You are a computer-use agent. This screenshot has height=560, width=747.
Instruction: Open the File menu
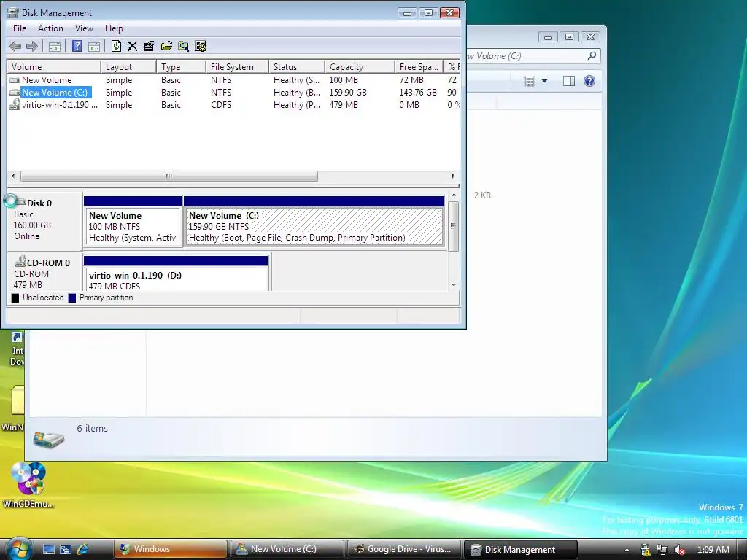pyautogui.click(x=20, y=28)
